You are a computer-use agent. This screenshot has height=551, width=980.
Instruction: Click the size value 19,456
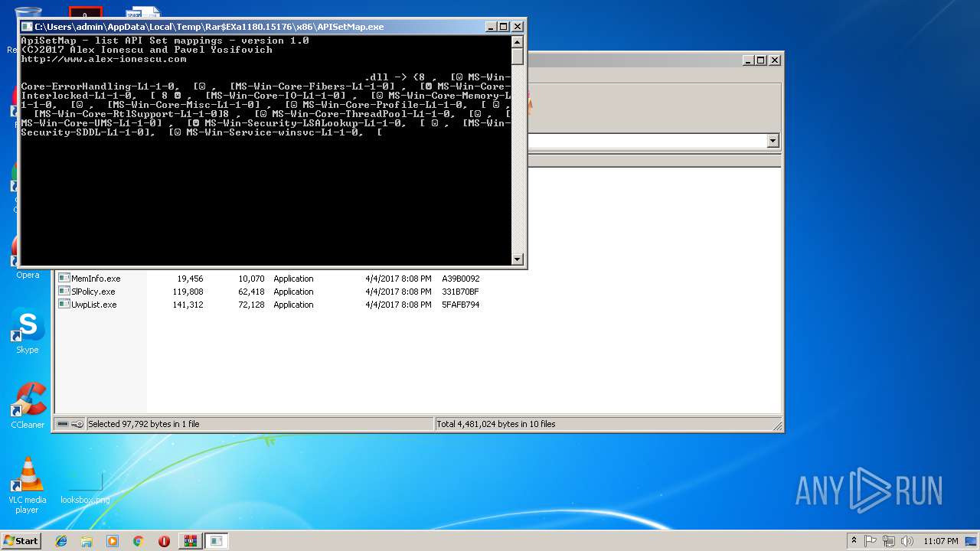(190, 279)
